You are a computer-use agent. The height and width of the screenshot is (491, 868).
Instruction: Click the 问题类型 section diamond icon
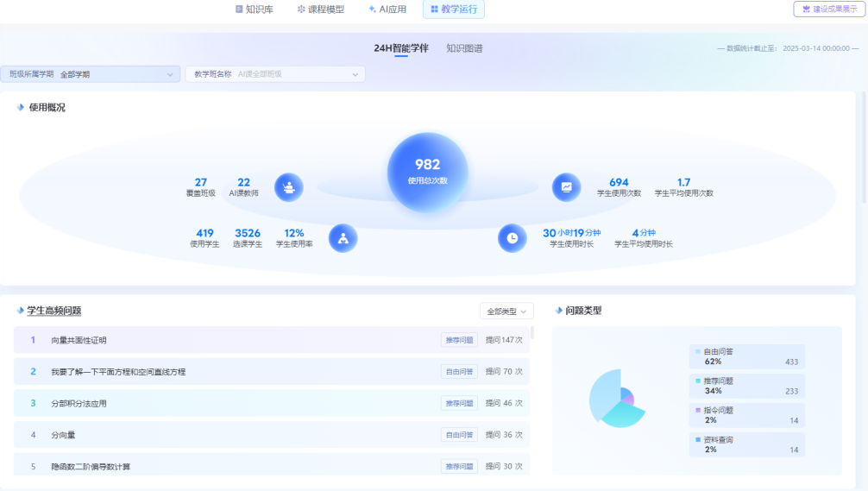point(558,311)
